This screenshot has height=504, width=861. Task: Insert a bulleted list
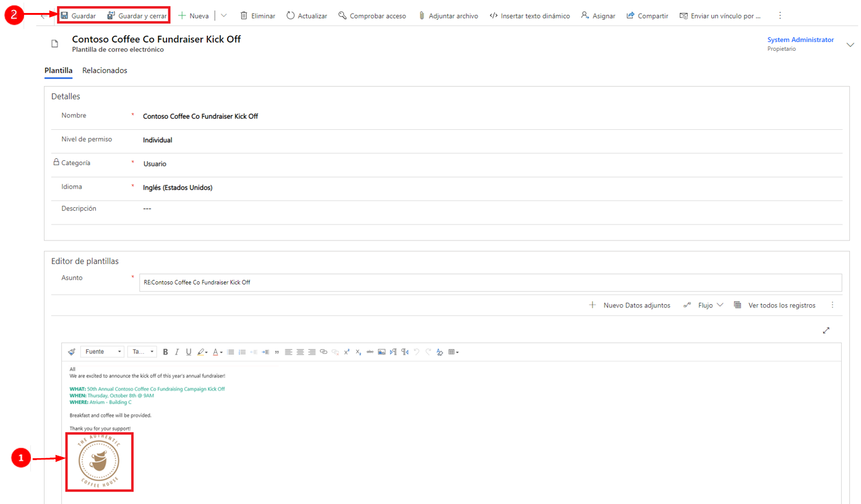coord(231,352)
